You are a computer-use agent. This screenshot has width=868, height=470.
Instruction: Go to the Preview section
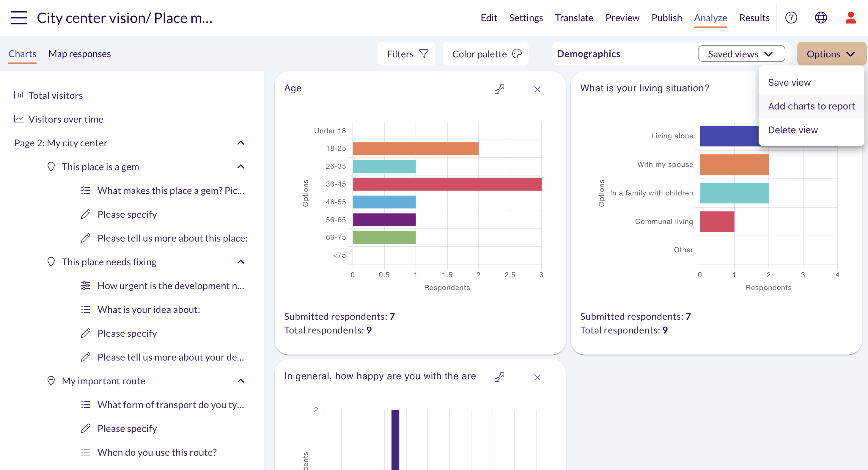click(x=622, y=18)
